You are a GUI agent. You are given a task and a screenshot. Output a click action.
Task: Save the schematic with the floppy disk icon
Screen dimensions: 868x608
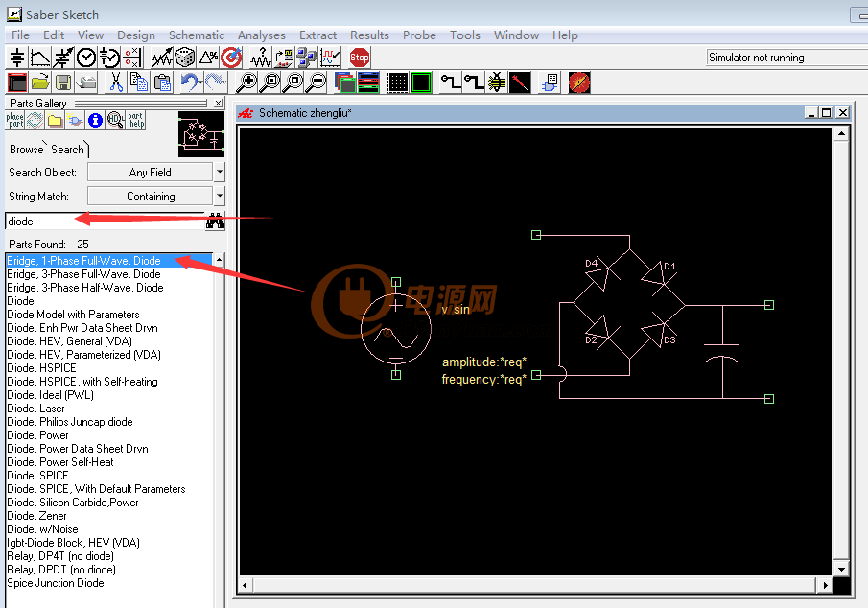click(63, 82)
